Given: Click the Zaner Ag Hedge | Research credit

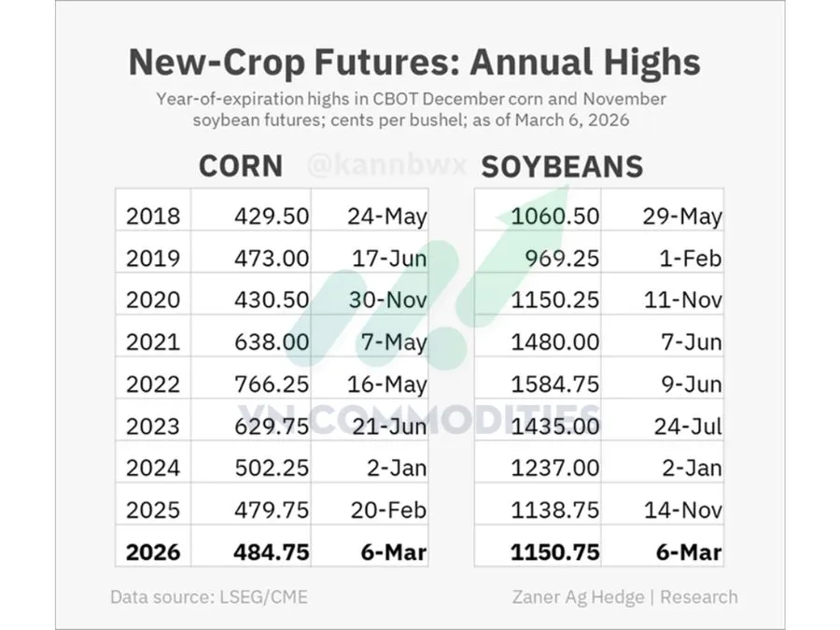Looking at the screenshot, I should coord(624,596).
